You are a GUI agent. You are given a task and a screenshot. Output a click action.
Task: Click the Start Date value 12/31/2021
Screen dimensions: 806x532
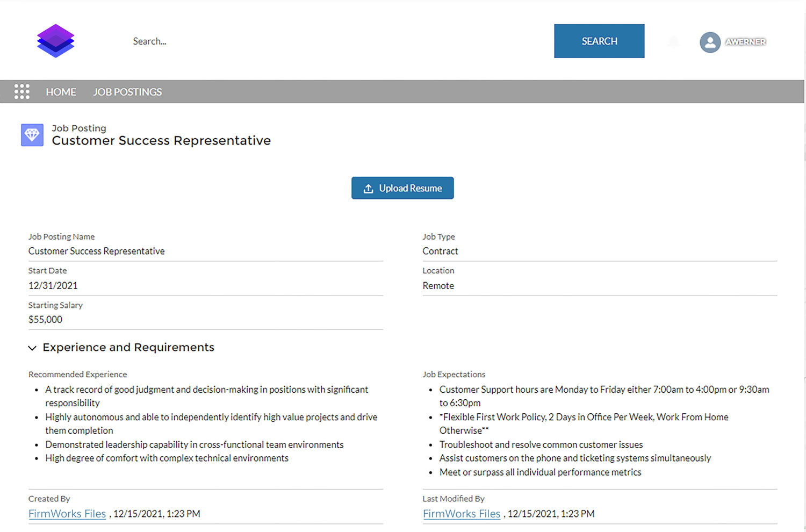click(53, 286)
